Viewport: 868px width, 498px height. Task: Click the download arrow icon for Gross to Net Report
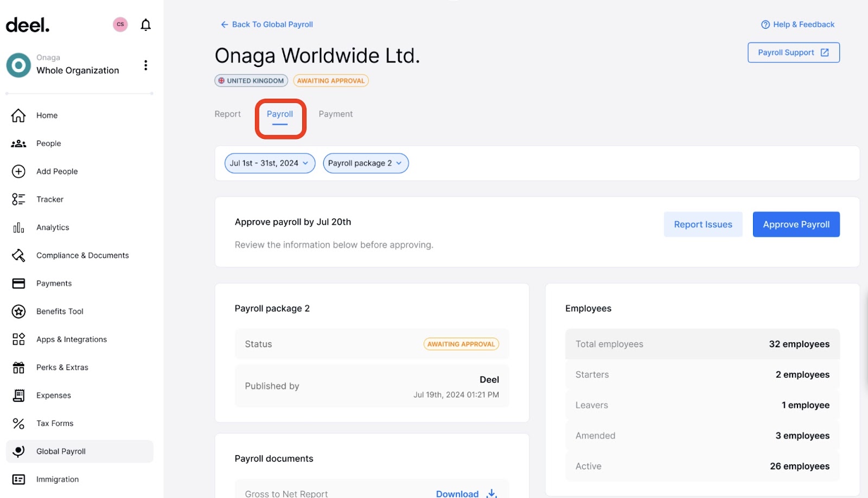492,493
